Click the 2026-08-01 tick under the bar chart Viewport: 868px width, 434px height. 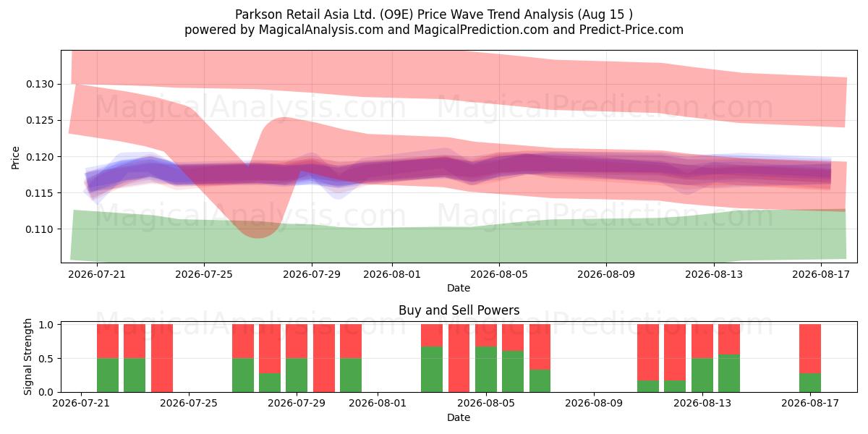pos(378,404)
